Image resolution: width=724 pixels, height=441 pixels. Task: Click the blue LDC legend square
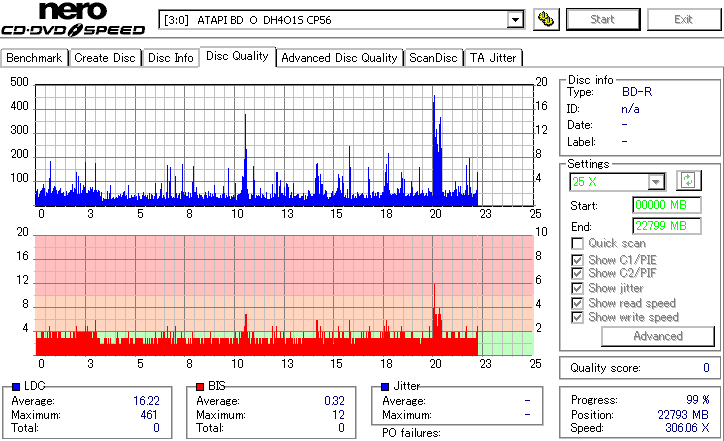pyautogui.click(x=16, y=387)
